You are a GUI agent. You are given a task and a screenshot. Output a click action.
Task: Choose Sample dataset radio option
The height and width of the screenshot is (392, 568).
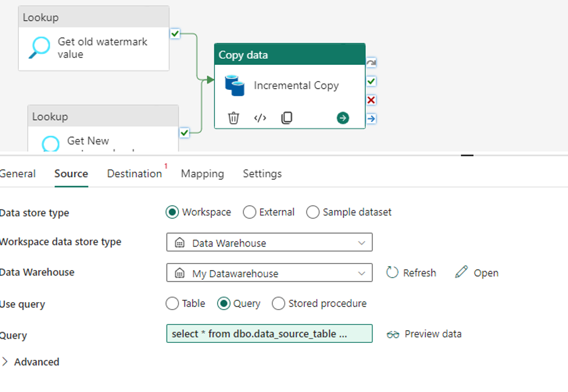click(x=313, y=212)
